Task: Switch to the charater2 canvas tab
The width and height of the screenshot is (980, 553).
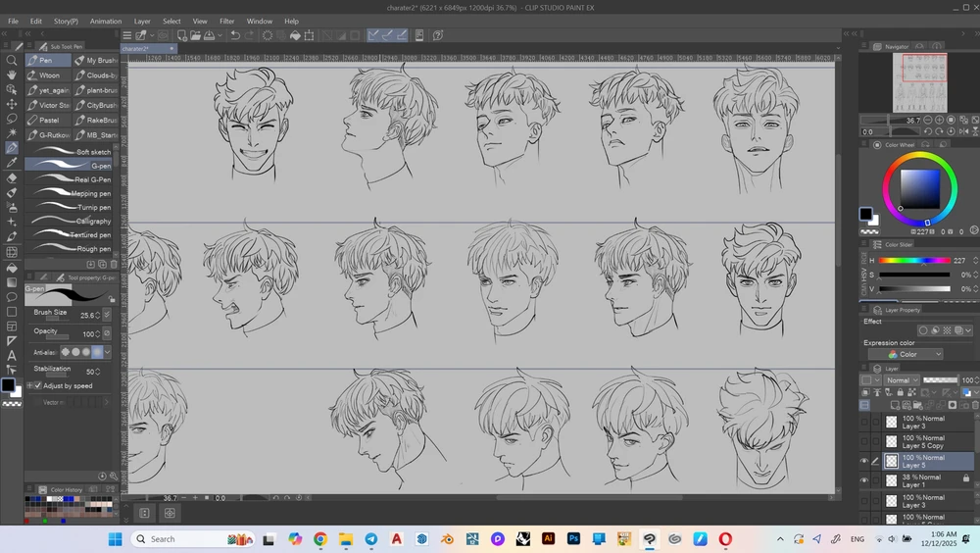Action: click(x=137, y=48)
